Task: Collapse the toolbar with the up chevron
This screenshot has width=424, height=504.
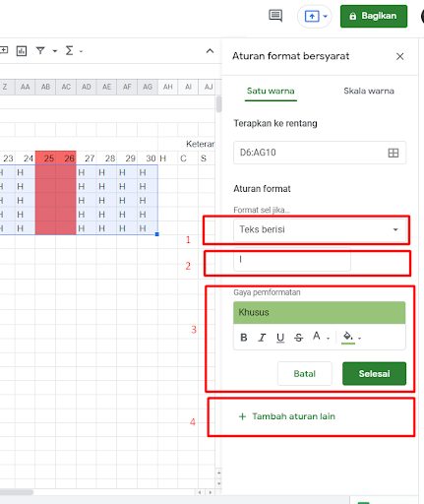Action: coord(210,51)
